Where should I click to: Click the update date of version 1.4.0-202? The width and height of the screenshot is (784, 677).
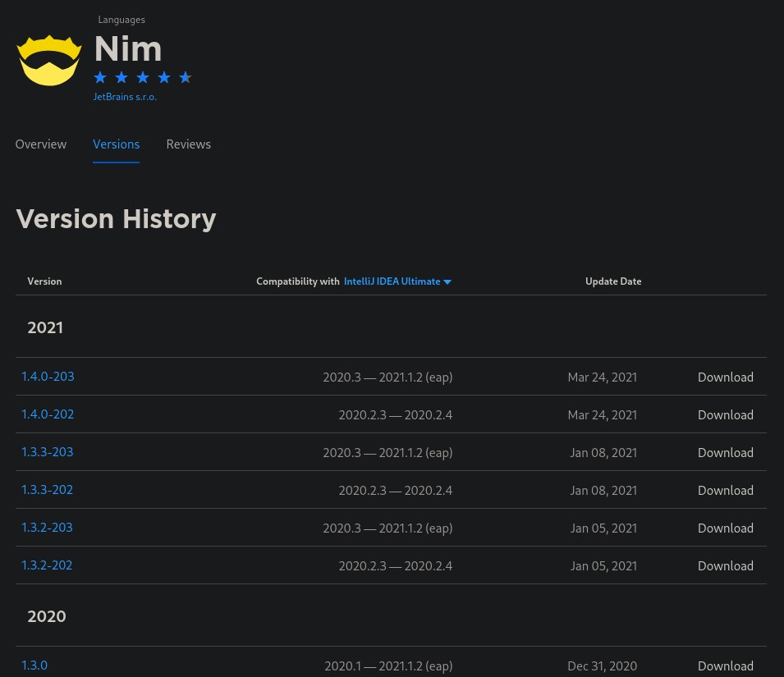(602, 414)
